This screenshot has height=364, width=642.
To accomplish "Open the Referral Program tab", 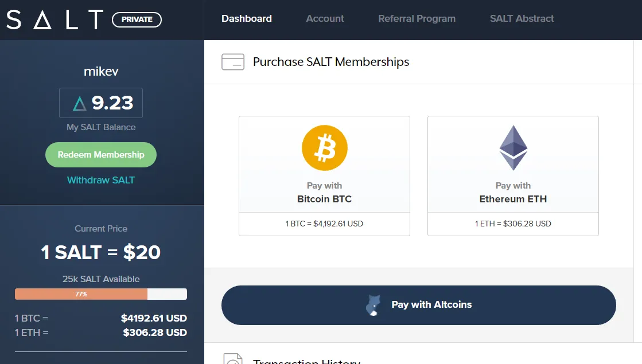I will coord(417,18).
